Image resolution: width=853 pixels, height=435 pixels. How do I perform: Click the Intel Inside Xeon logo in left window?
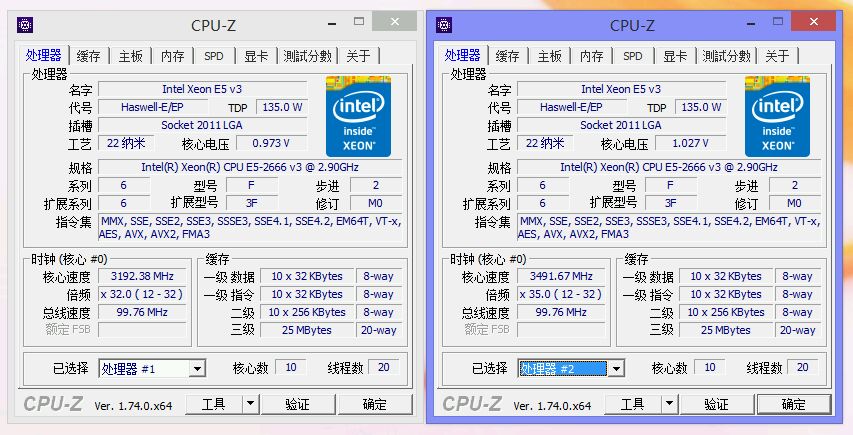[x=358, y=117]
